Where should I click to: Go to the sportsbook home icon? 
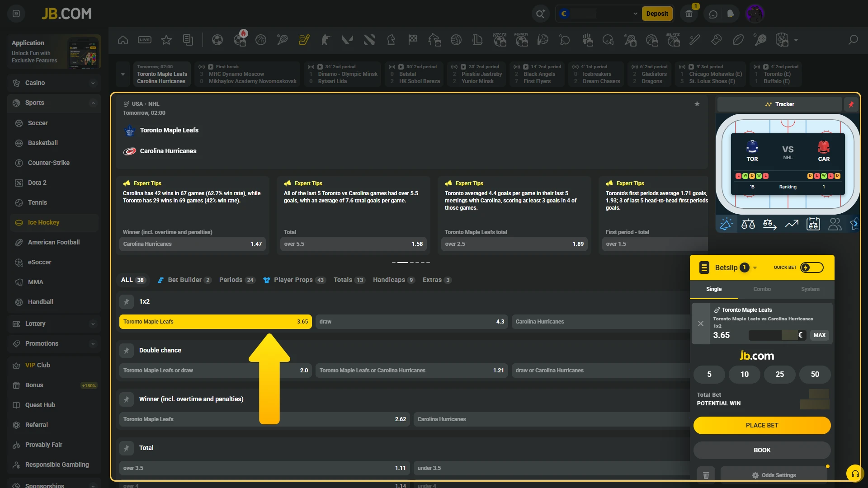[123, 40]
